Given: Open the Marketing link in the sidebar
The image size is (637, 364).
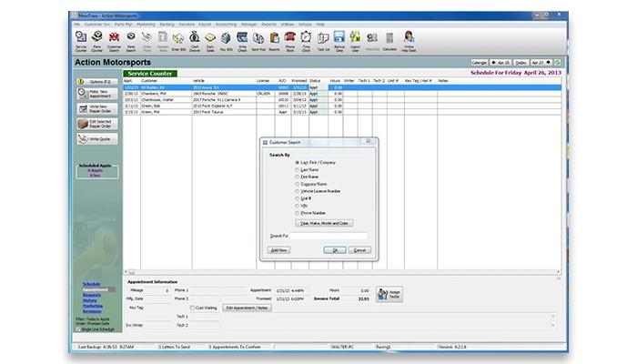Looking at the screenshot, I should (x=93, y=306).
